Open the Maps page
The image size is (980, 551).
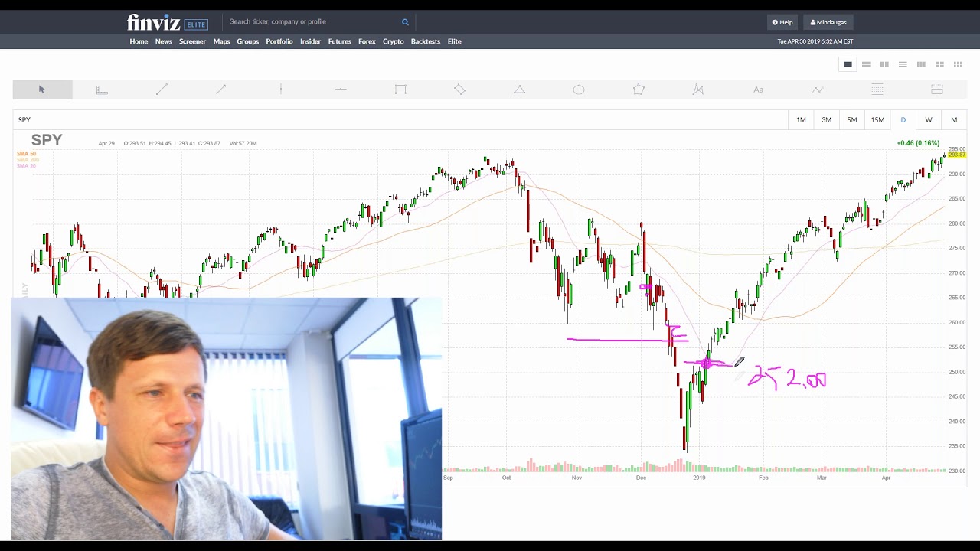coord(221,41)
